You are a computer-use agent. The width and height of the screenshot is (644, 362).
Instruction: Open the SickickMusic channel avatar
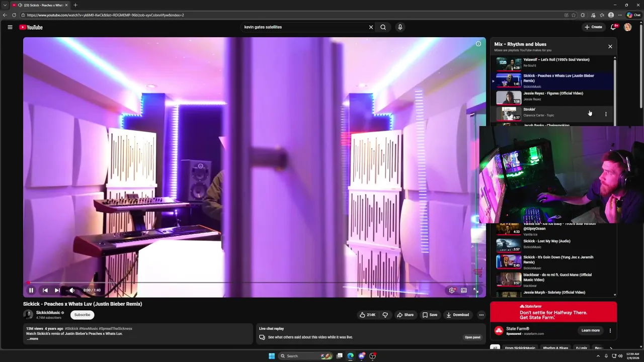[28, 315]
